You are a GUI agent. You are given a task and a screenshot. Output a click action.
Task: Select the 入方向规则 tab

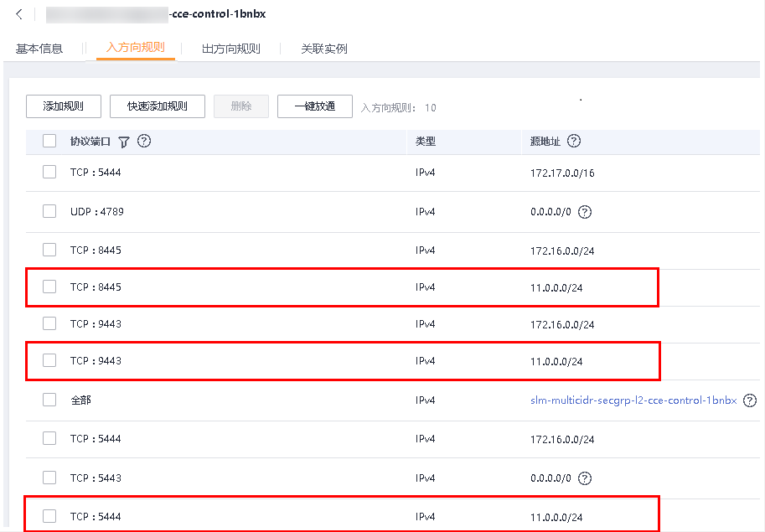(136, 48)
